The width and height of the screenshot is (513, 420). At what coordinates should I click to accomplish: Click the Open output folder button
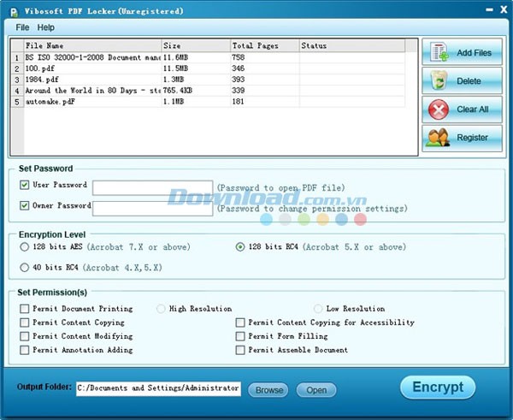(x=316, y=390)
